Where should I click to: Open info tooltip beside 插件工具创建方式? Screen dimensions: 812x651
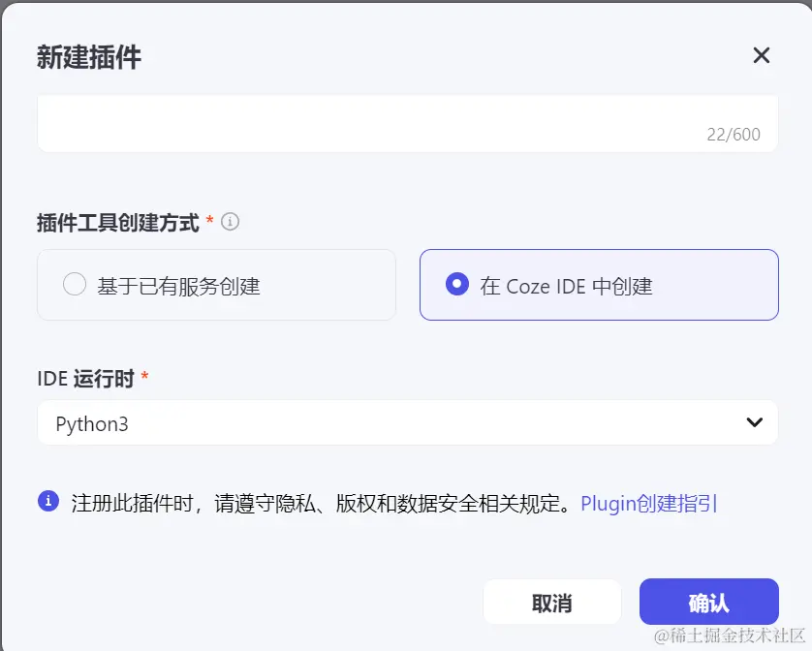[230, 222]
